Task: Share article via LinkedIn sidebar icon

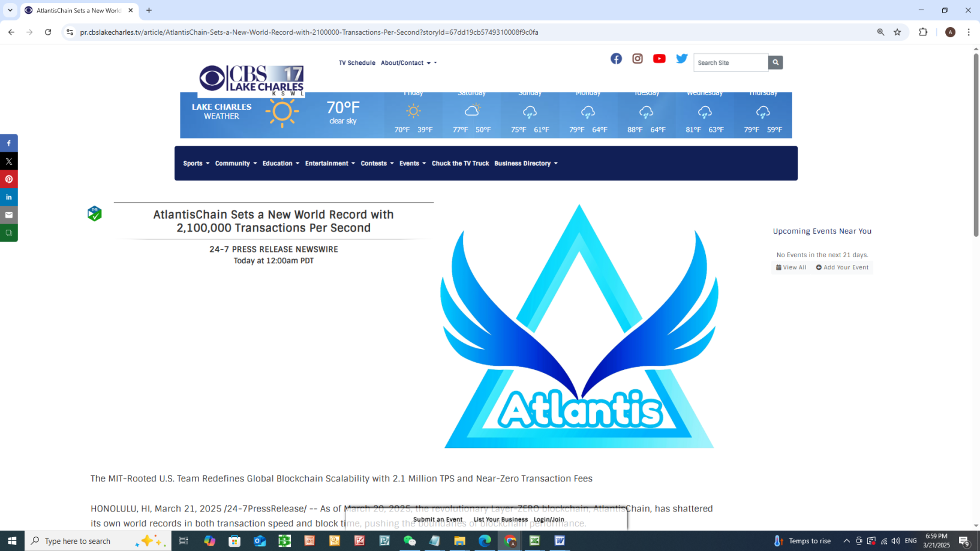Action: 9,197
